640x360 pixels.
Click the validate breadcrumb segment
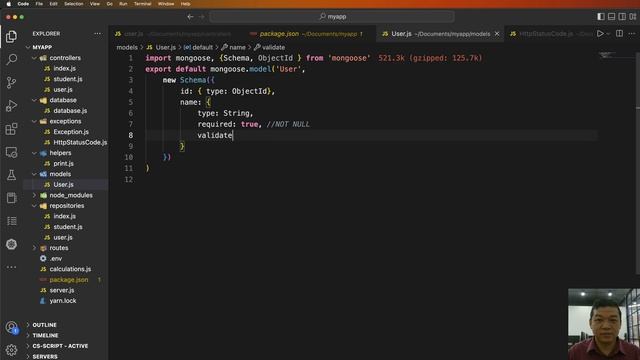269,47
